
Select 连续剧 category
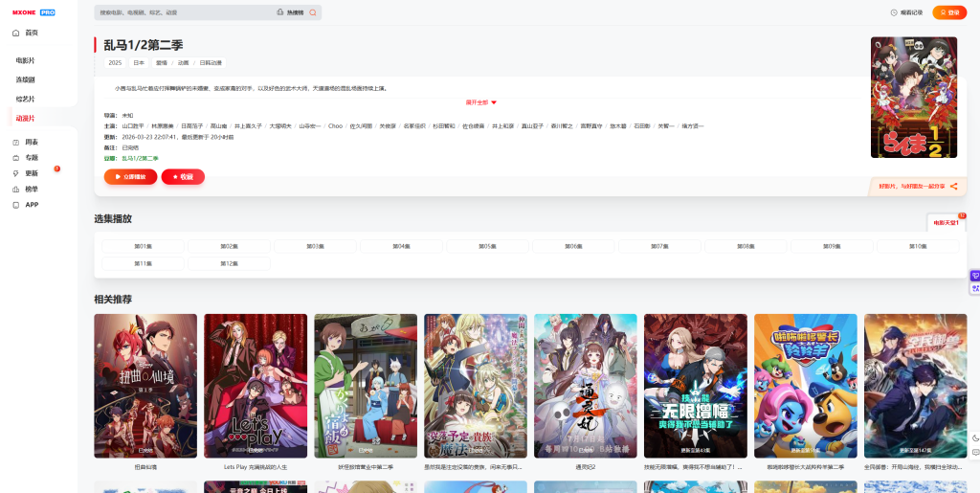point(25,80)
